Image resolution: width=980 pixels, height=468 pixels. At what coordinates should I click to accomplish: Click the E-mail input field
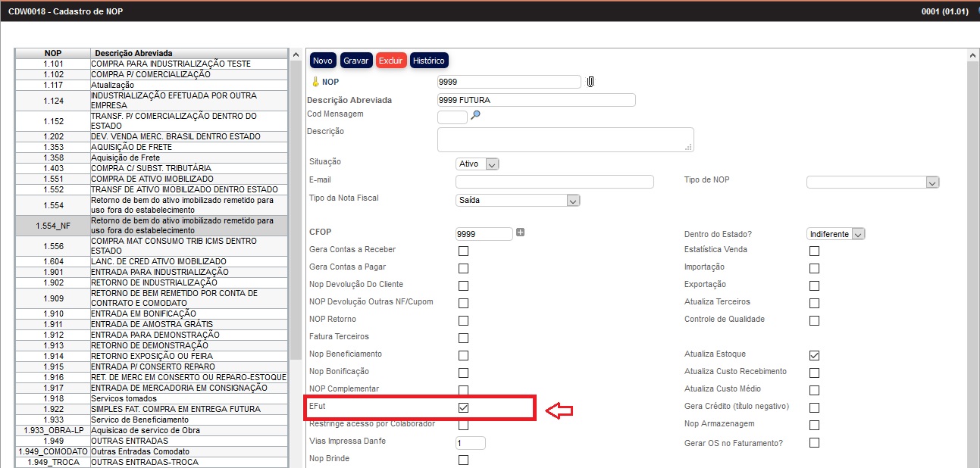[554, 182]
